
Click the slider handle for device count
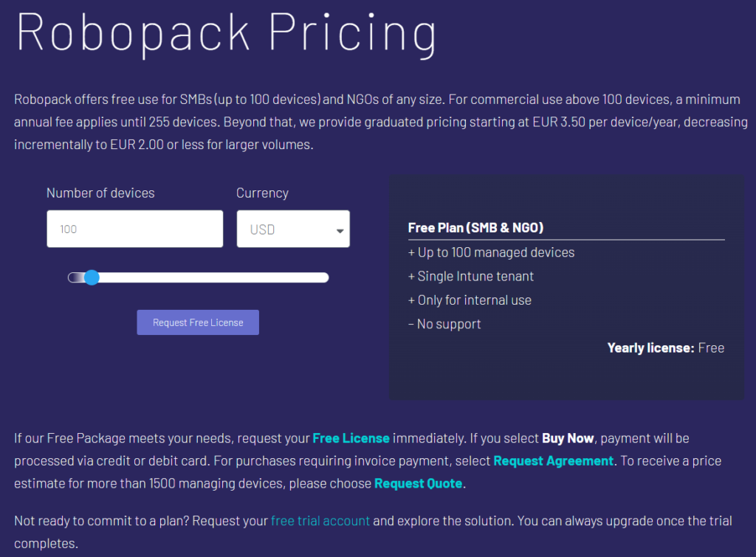[92, 277]
